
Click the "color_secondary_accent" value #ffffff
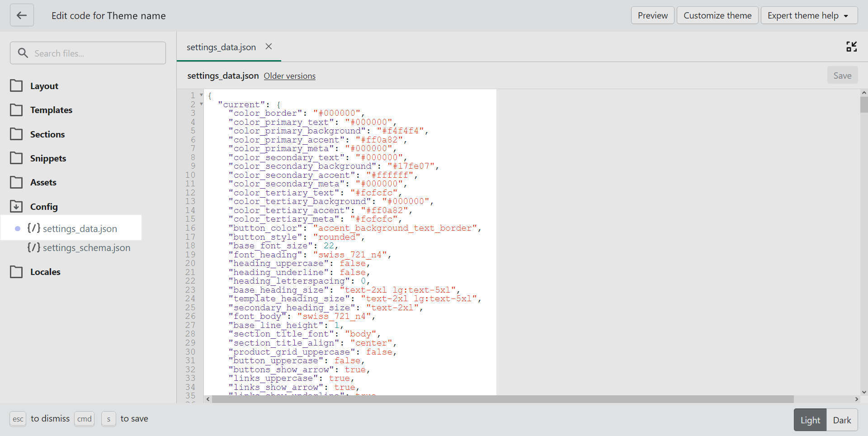pos(389,175)
